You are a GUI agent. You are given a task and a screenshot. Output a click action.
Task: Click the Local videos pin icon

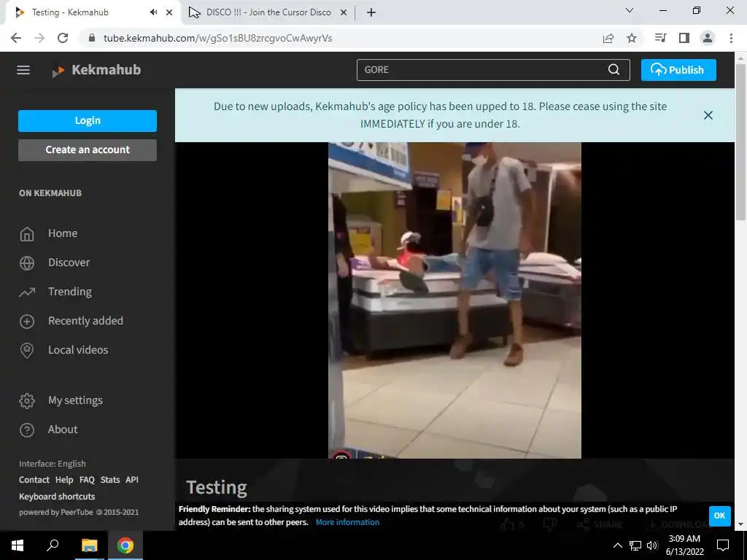coord(27,351)
